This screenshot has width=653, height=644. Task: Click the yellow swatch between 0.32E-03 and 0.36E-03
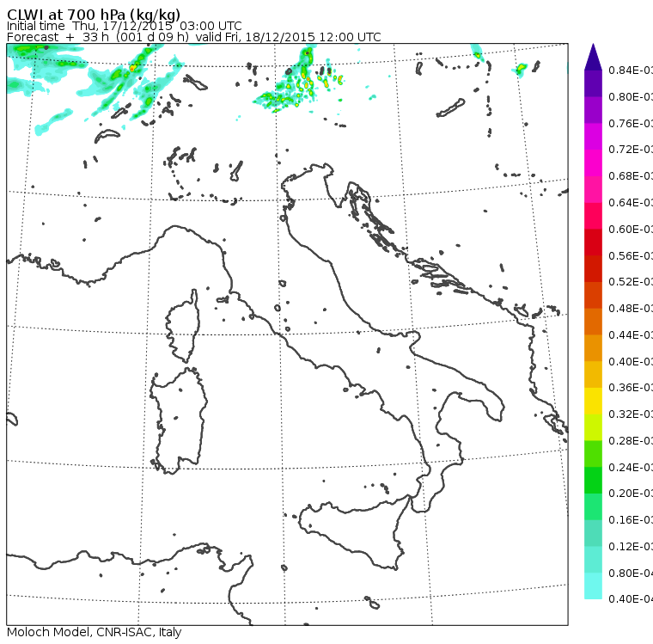pos(593,401)
